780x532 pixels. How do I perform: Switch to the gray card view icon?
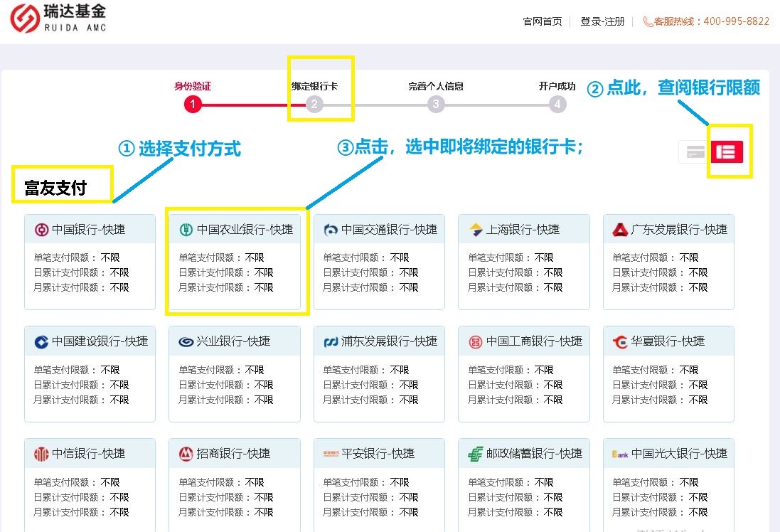tap(695, 151)
